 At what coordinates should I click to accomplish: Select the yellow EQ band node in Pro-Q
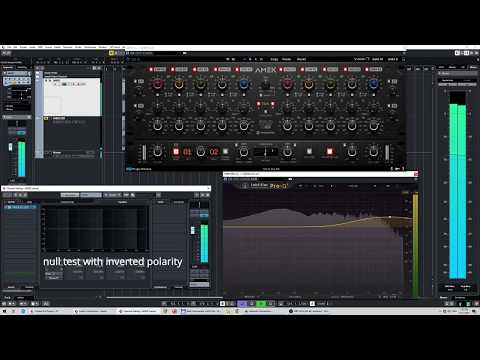point(390,217)
